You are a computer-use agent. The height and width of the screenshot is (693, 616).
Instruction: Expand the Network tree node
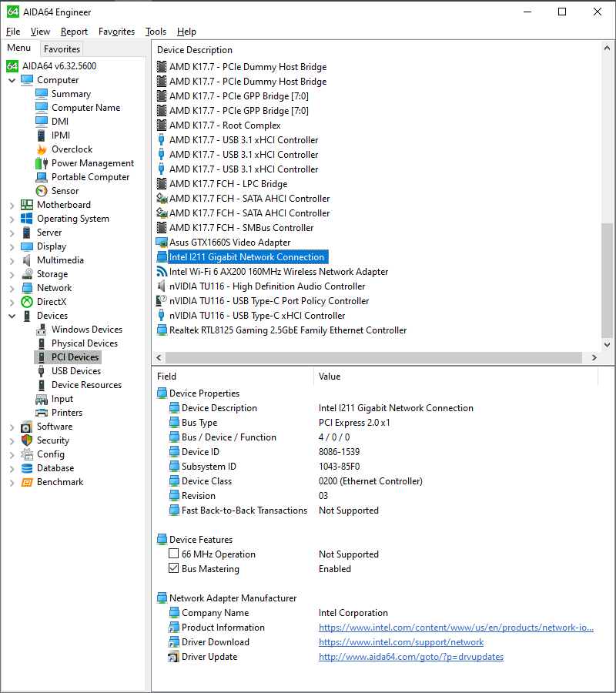click(12, 288)
